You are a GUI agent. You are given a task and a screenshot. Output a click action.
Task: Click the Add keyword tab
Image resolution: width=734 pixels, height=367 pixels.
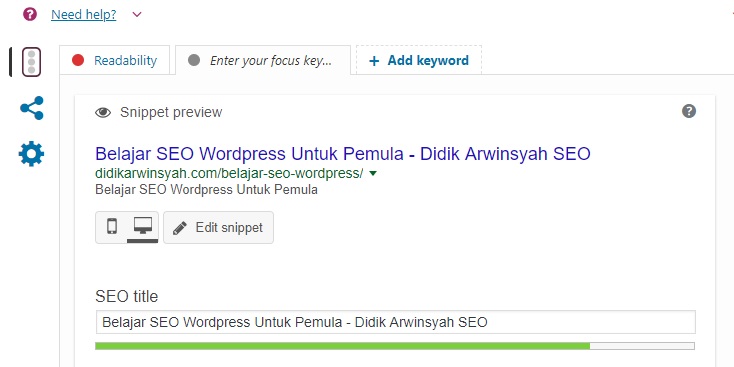(x=419, y=60)
